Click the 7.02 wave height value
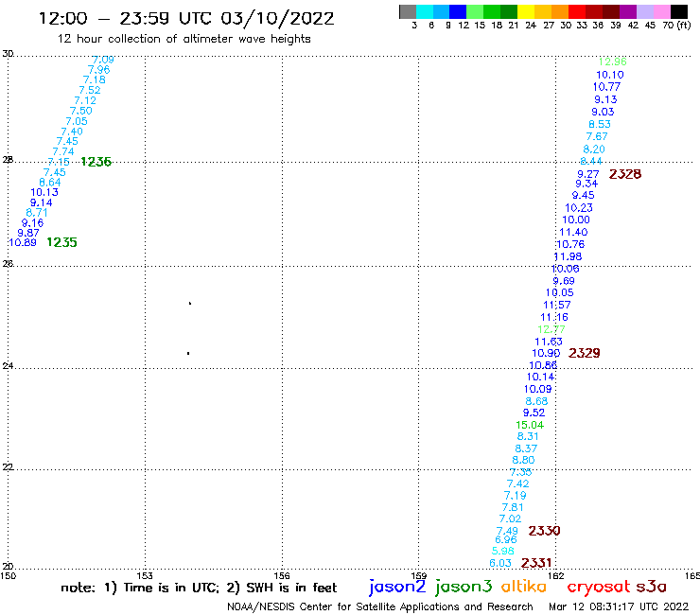Screen dimensions: 700x615 click(510, 519)
